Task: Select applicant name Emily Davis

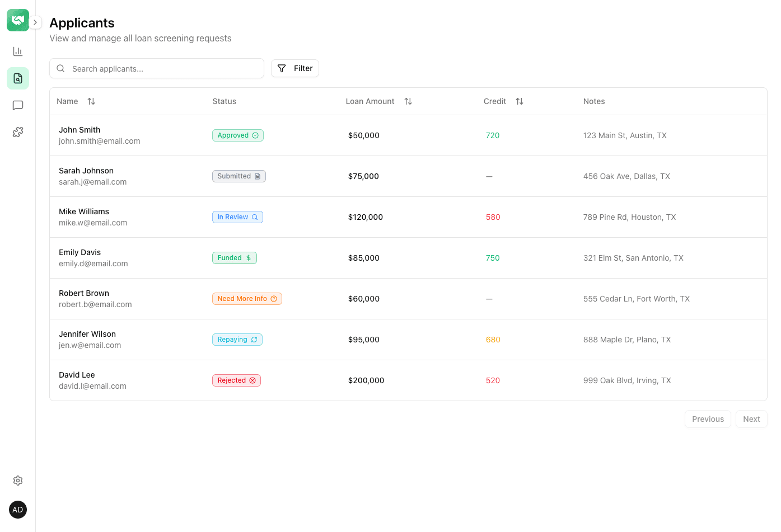Action: click(x=80, y=252)
